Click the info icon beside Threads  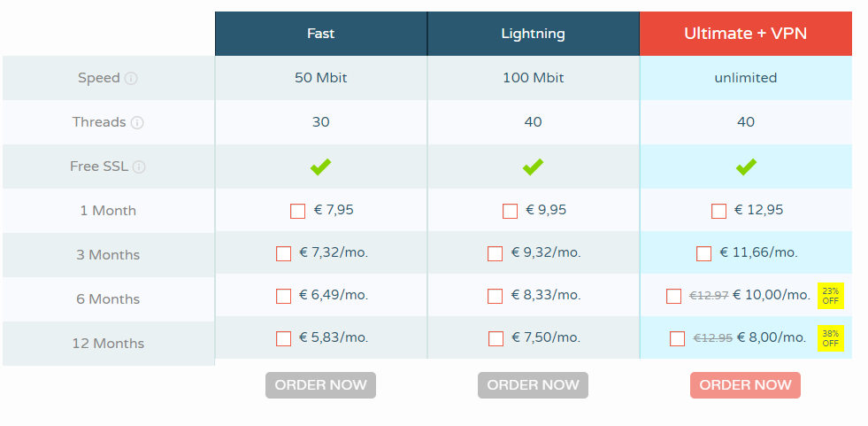tap(137, 122)
